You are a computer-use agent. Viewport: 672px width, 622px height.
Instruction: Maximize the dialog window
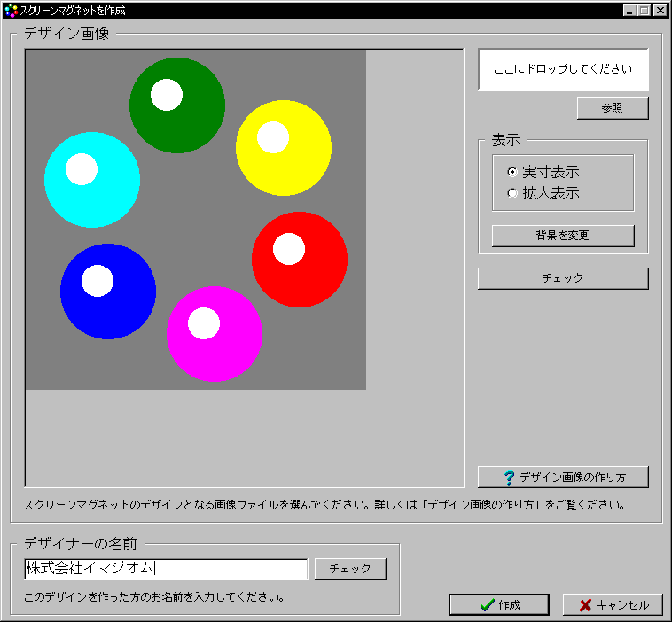[644, 11]
